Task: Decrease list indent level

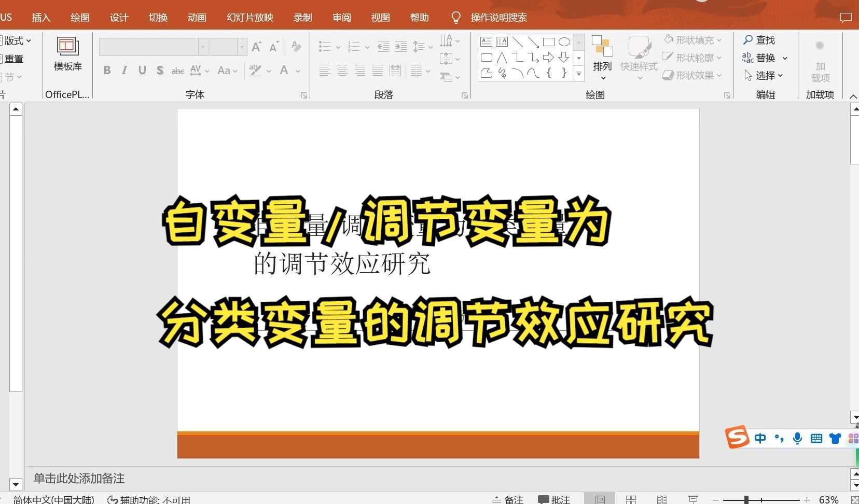Action: click(383, 47)
